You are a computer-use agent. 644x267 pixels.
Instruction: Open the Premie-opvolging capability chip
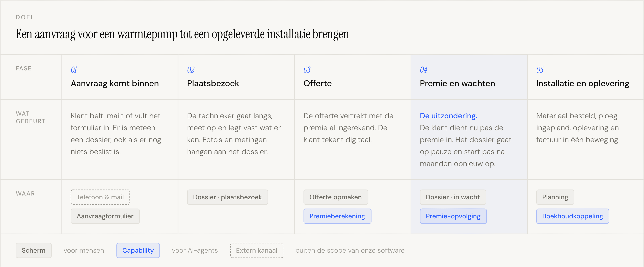[x=453, y=216]
